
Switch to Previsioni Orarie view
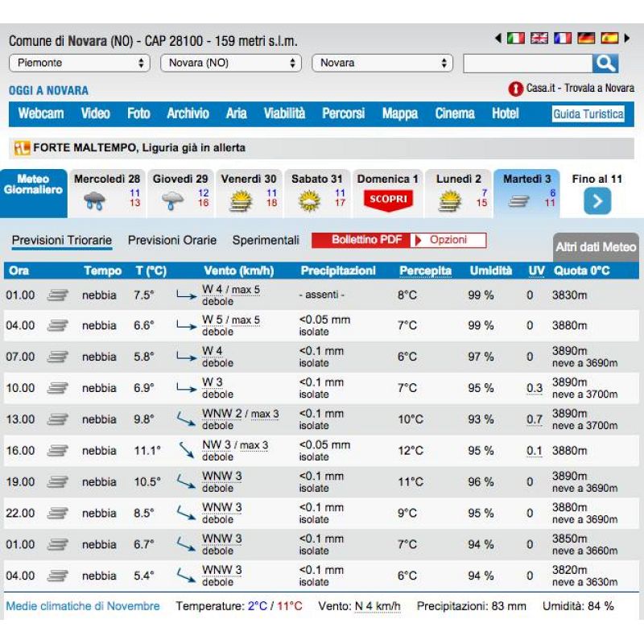coord(172,240)
